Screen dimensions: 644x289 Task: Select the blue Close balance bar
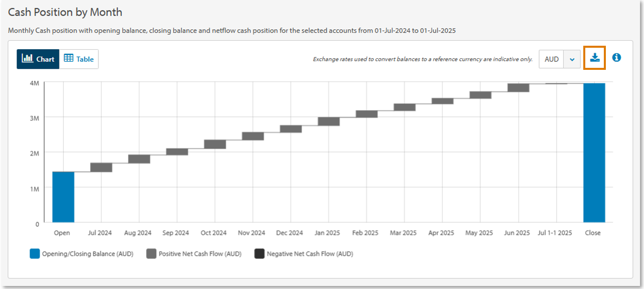click(594, 153)
